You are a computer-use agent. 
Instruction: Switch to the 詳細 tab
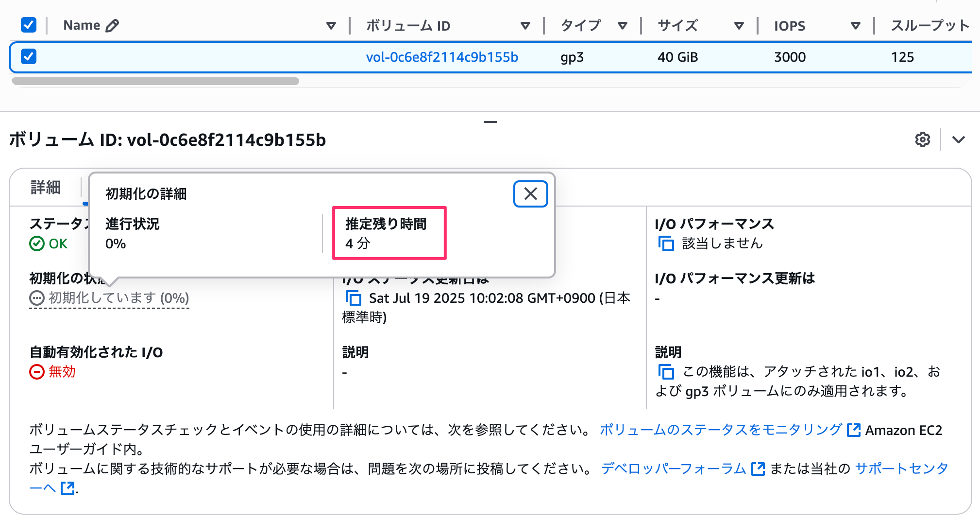coord(46,187)
